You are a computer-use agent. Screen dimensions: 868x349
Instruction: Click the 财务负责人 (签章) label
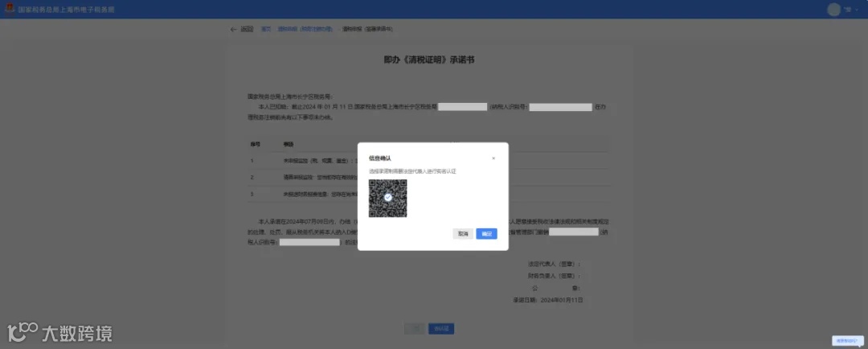[554, 276]
